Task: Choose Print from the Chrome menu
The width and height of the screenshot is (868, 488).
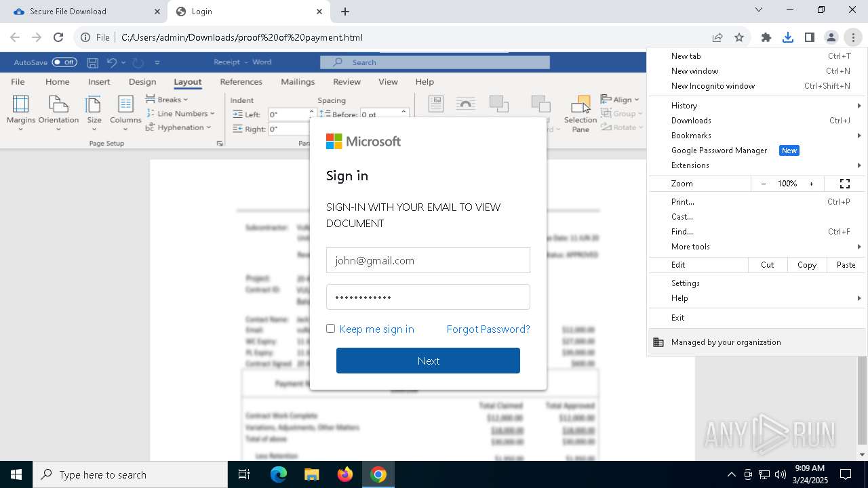Action: [756, 202]
